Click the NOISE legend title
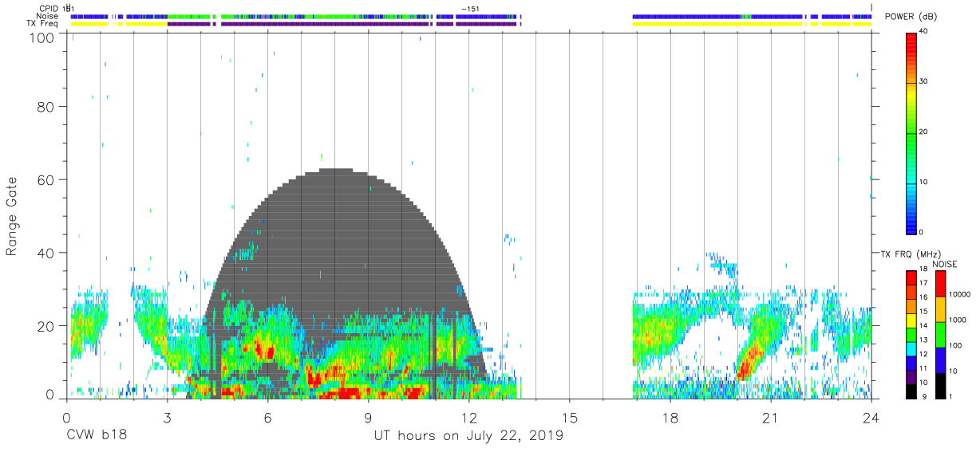980x452 pixels. pos(945,264)
